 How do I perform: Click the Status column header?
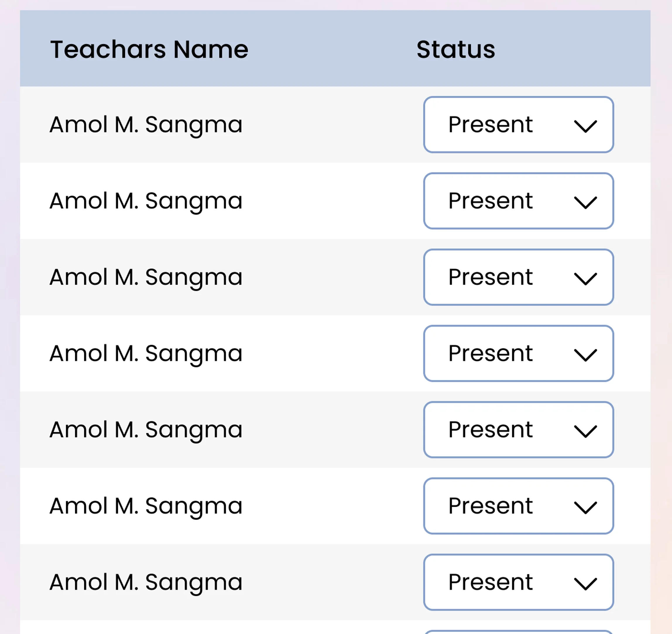(456, 50)
